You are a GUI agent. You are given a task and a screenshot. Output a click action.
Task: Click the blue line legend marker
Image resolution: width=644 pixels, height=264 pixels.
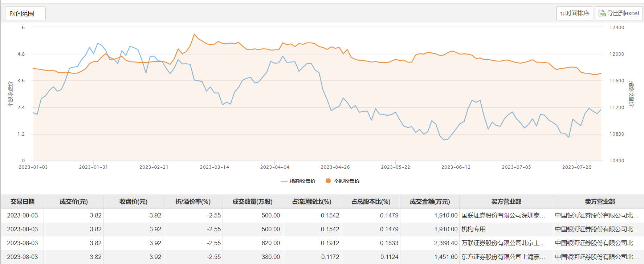coord(284,181)
